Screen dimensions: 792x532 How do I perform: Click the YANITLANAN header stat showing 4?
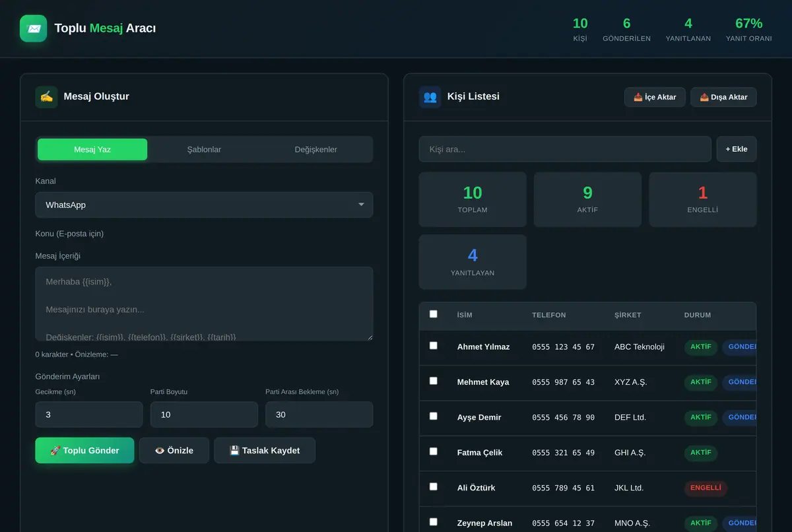[688, 30]
